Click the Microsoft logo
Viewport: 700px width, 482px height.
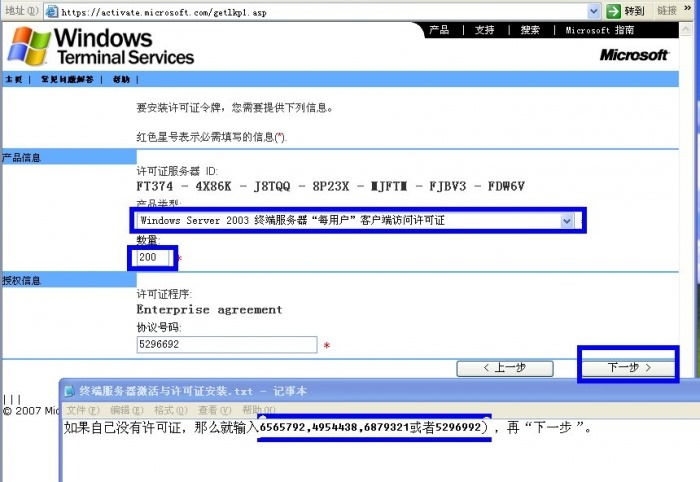[x=634, y=55]
